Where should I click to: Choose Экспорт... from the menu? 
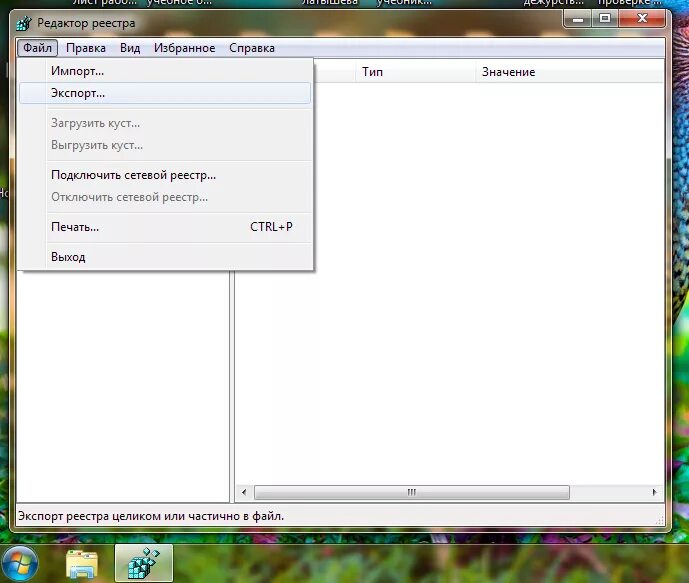[165, 93]
